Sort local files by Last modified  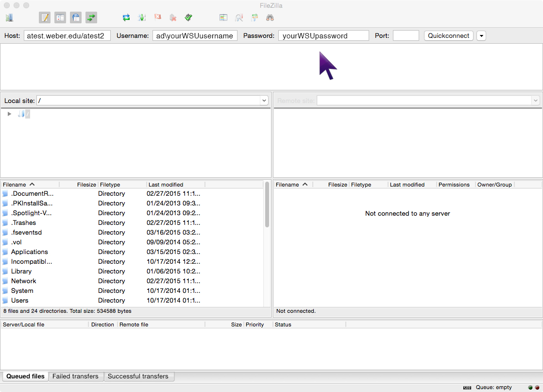(x=166, y=185)
